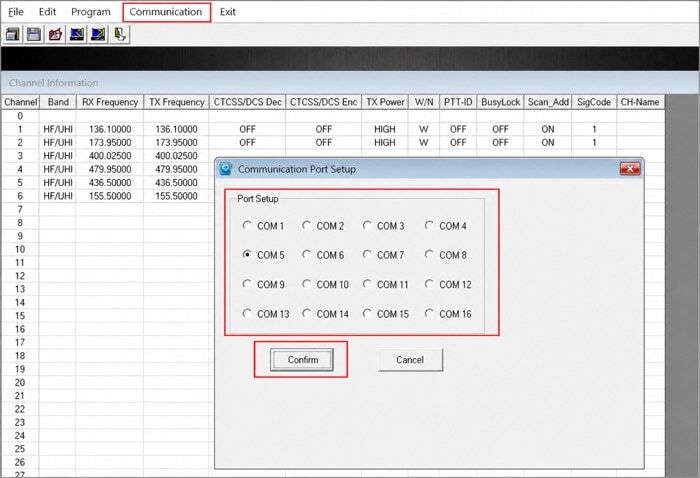Viewport: 700px width, 478px height.
Task: Click the SigCode column header
Action: (594, 102)
